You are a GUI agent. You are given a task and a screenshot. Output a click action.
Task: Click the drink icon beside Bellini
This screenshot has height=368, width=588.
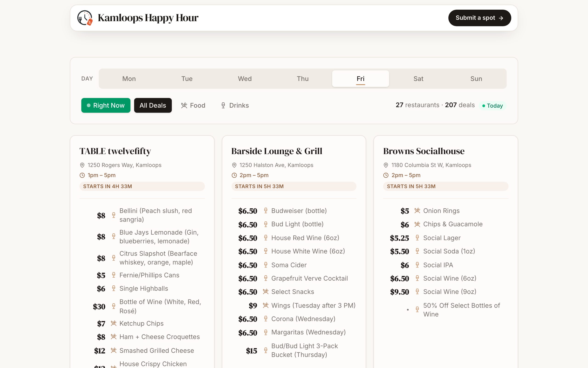(x=113, y=215)
